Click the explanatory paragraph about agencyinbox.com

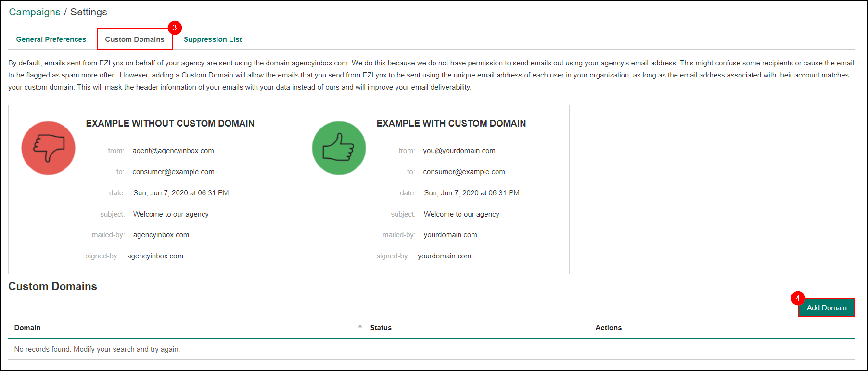pos(431,75)
